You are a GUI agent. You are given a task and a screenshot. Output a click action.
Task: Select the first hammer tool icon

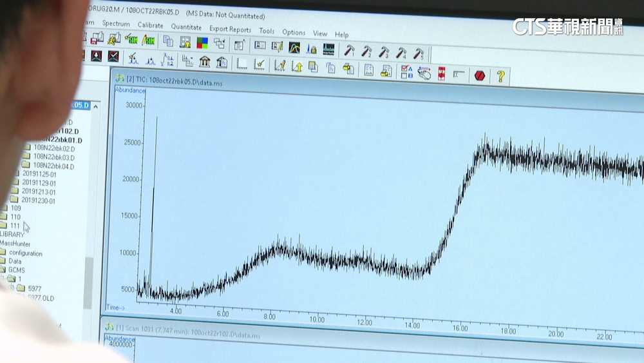coord(349,50)
